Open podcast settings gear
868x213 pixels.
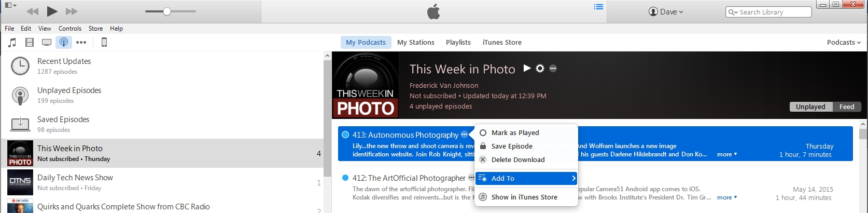[540, 68]
